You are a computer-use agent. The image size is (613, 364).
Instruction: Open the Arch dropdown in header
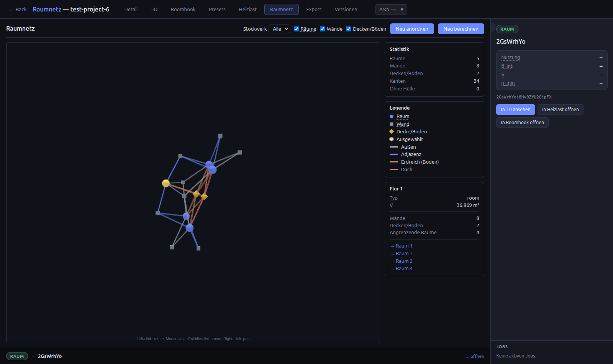(391, 9)
